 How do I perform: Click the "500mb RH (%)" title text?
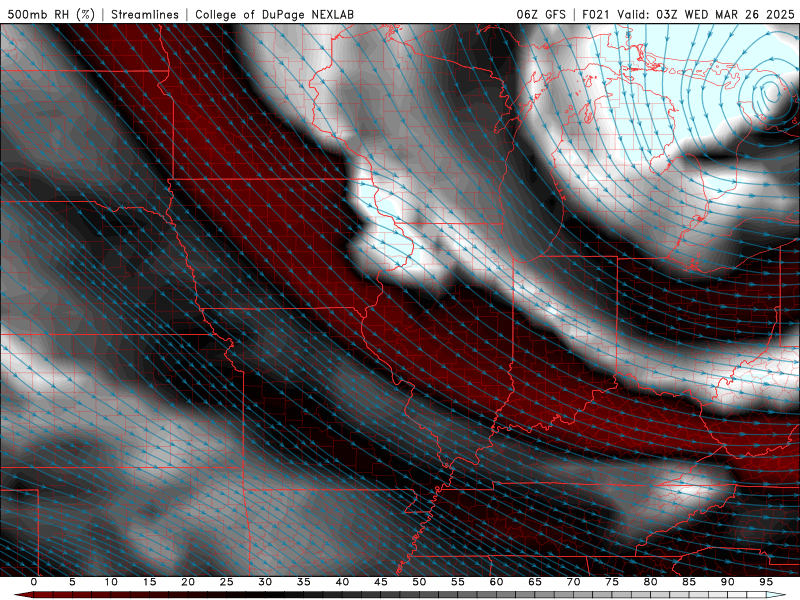51,14
